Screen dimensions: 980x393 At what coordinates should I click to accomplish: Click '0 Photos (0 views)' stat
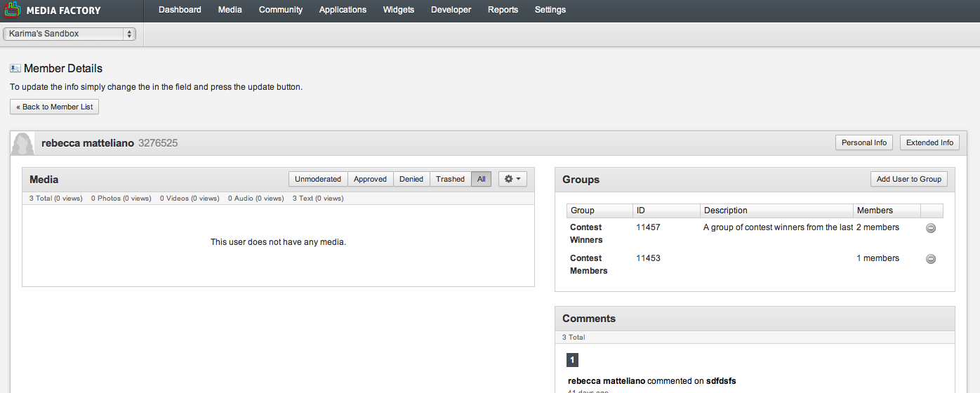pyautogui.click(x=121, y=199)
